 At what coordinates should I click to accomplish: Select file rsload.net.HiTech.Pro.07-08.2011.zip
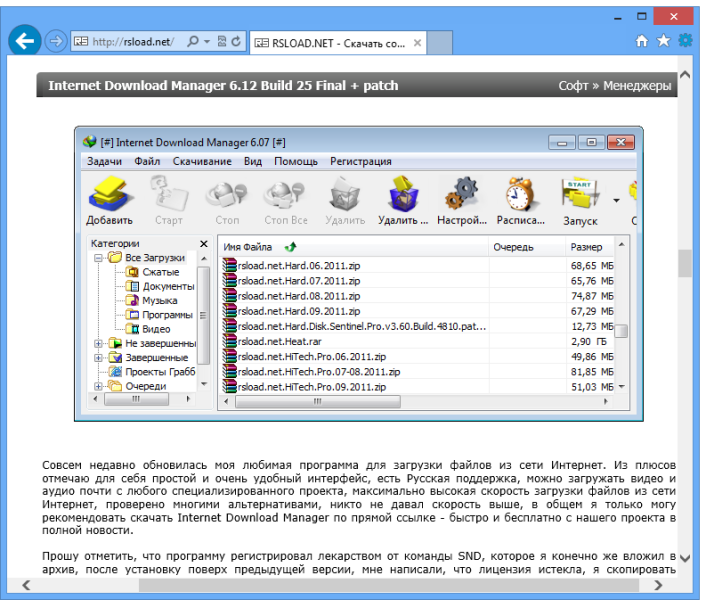(x=418, y=372)
